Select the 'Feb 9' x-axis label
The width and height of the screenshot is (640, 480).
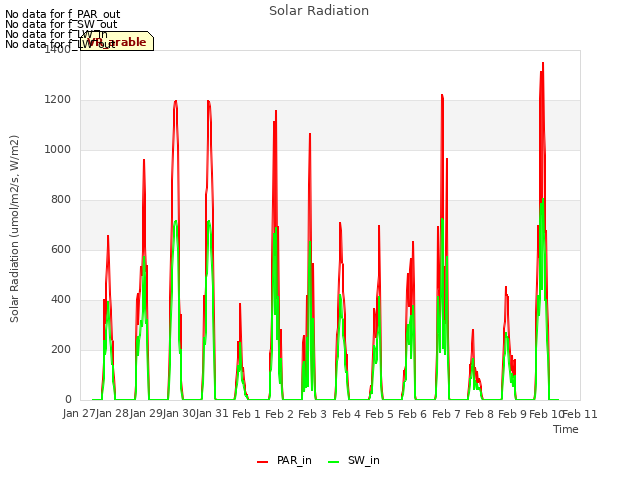(512, 414)
